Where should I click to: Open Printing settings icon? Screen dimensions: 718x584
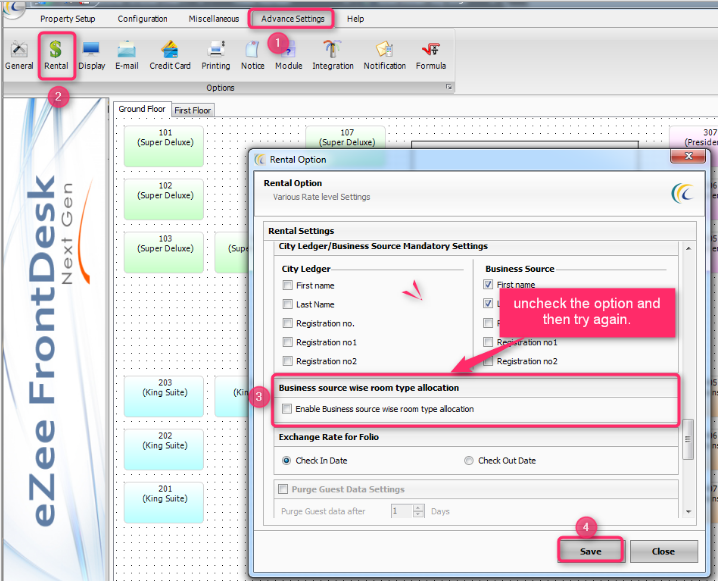(x=216, y=55)
